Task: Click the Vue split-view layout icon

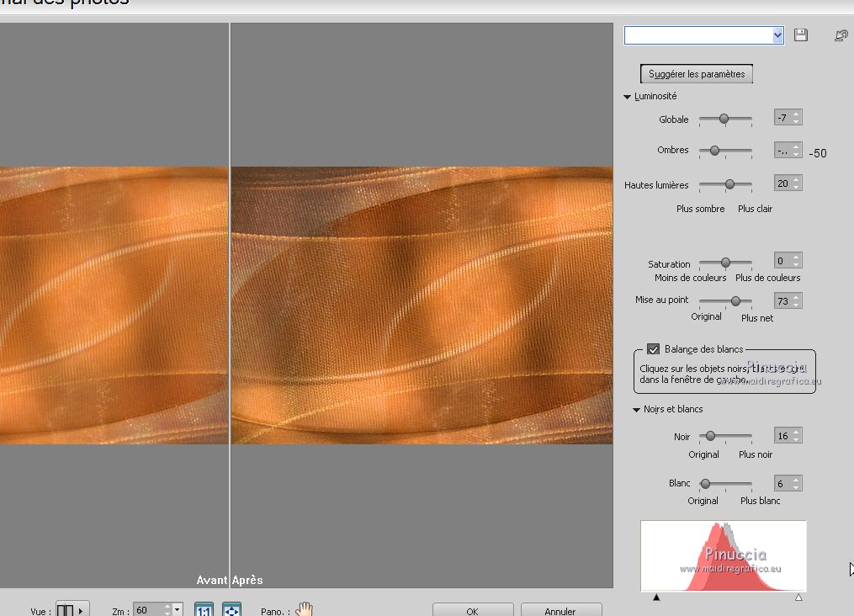Action: point(65,610)
